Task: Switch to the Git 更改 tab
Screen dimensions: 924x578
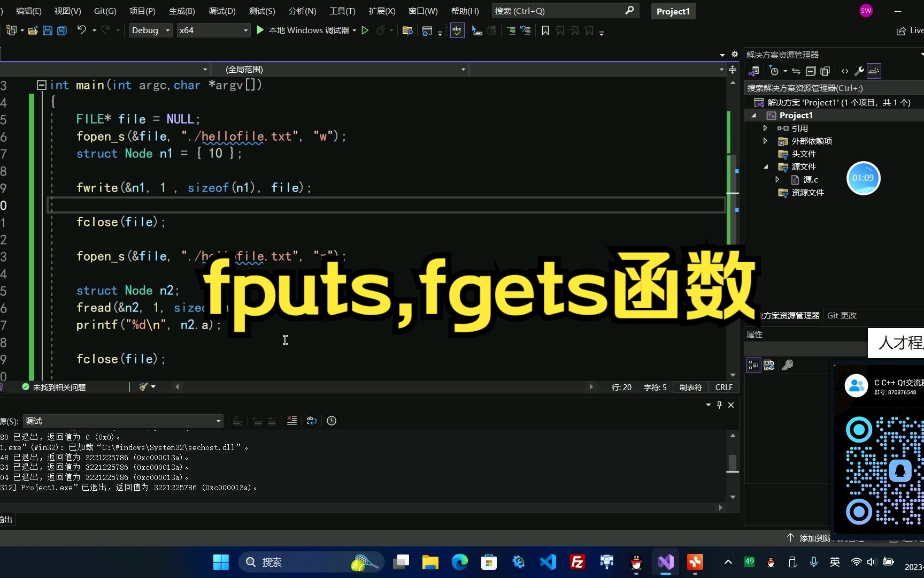Action: (x=842, y=316)
